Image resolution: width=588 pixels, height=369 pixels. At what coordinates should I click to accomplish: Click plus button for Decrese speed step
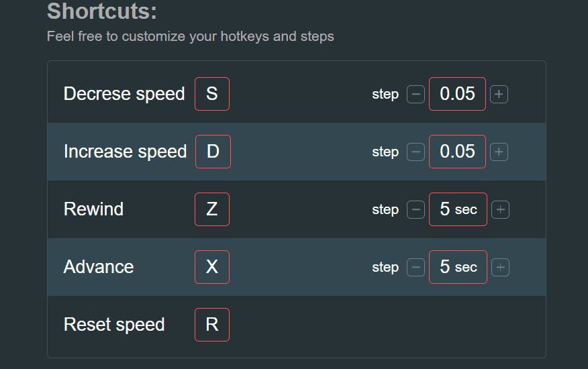[499, 95]
